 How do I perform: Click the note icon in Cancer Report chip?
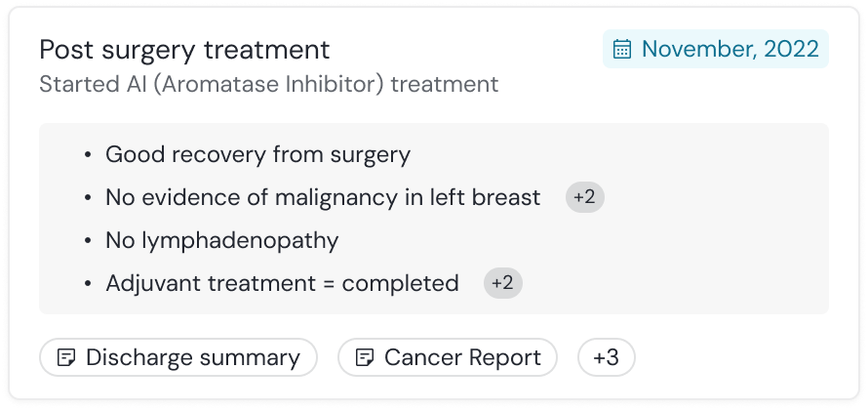click(365, 357)
